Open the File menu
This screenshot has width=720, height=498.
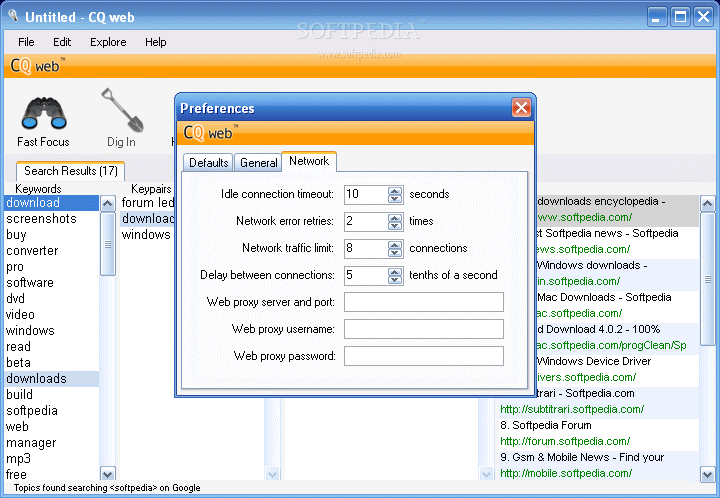click(26, 42)
